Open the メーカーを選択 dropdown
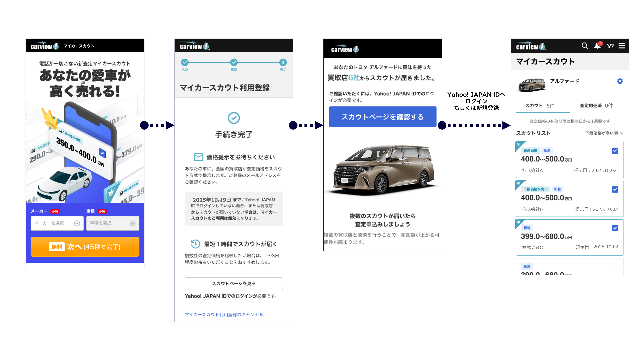The image size is (644, 338). (57, 223)
